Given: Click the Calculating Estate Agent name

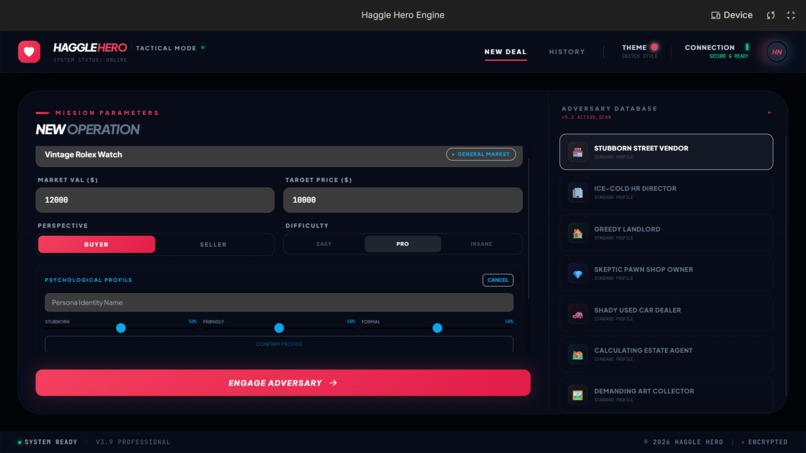Looking at the screenshot, I should [643, 351].
